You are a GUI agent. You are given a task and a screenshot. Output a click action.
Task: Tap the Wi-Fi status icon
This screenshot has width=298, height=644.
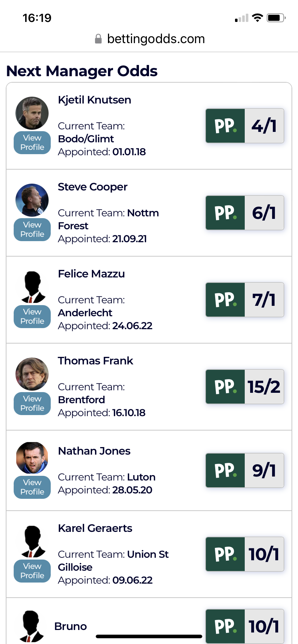pyautogui.click(x=257, y=18)
